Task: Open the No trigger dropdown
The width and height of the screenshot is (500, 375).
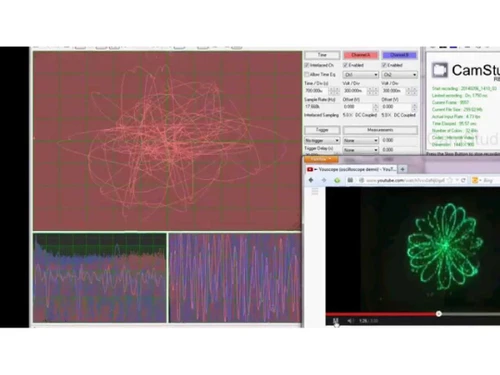Action: click(x=322, y=140)
